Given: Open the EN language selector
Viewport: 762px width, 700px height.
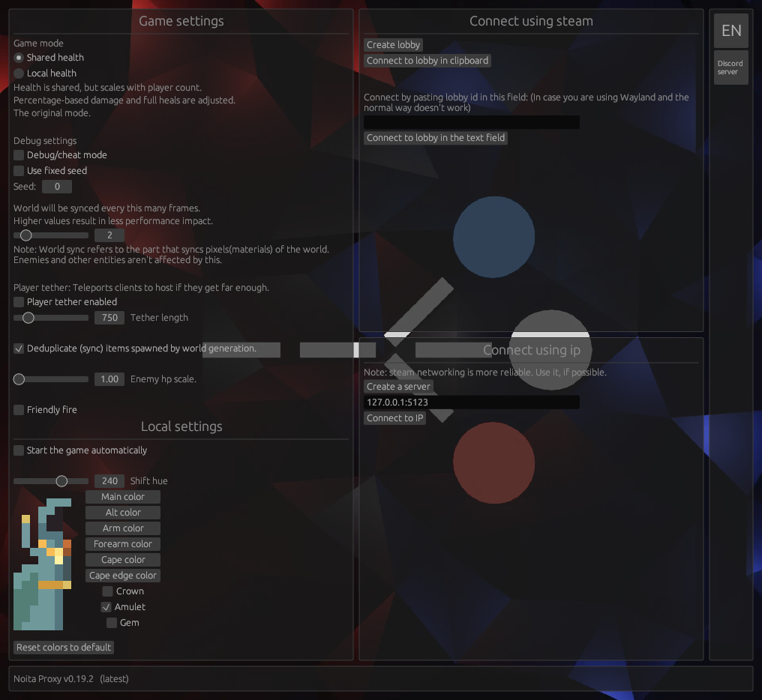Looking at the screenshot, I should pos(731,31).
